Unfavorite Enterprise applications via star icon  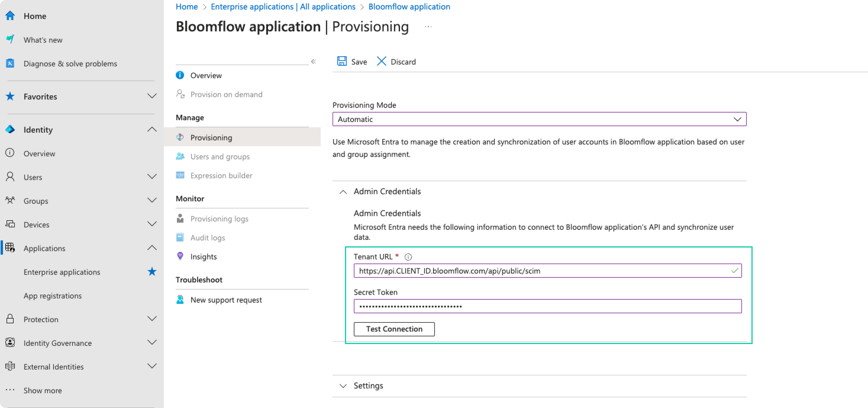[152, 272]
